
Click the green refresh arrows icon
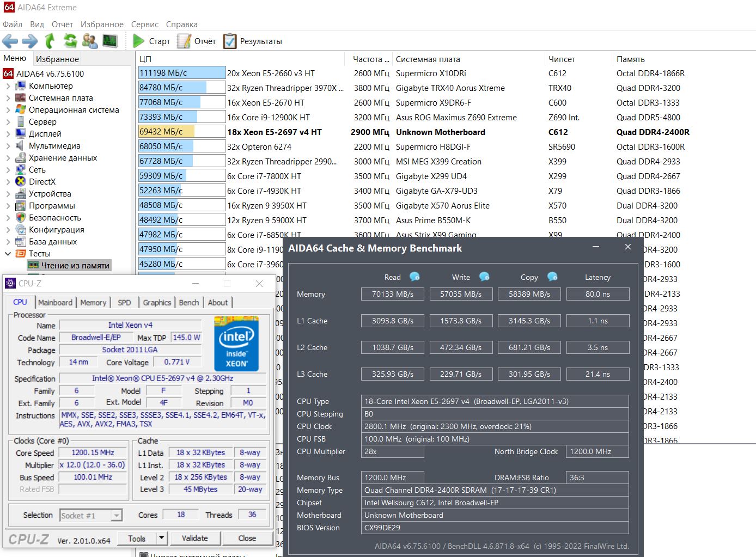pyautogui.click(x=70, y=41)
